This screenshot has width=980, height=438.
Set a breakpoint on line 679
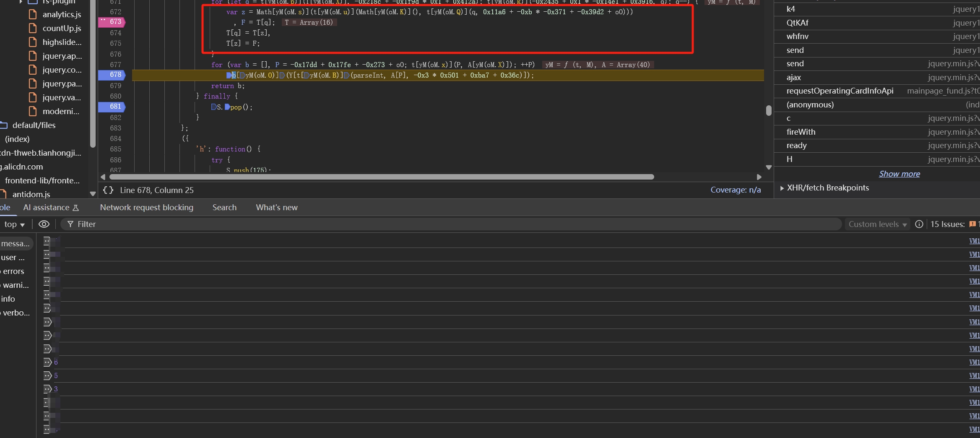[115, 86]
